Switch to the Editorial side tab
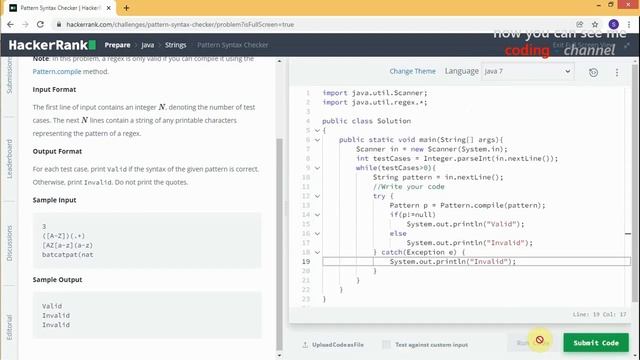This screenshot has height=360, width=640. [9, 327]
